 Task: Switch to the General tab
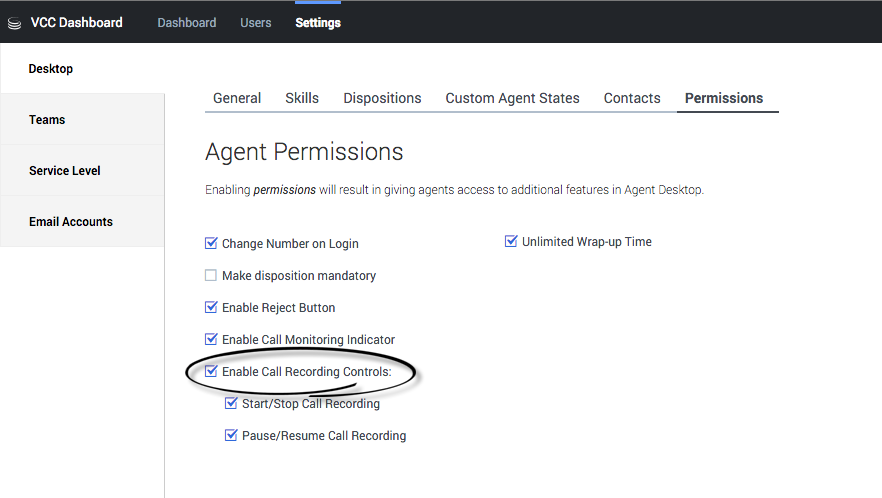coord(237,98)
